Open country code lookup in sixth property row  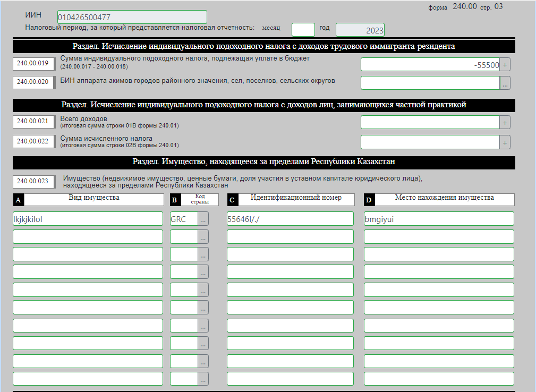click(x=203, y=308)
